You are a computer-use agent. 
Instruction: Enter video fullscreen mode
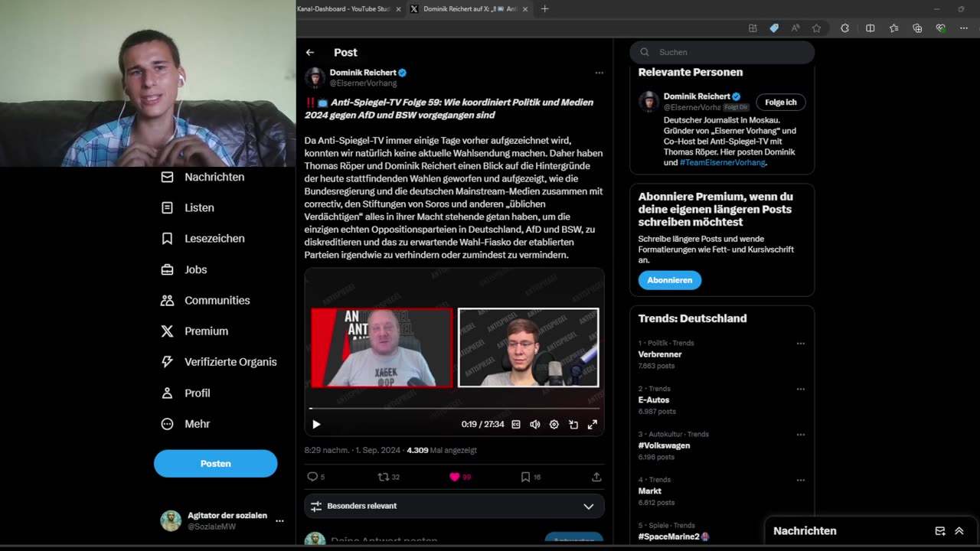click(x=592, y=424)
